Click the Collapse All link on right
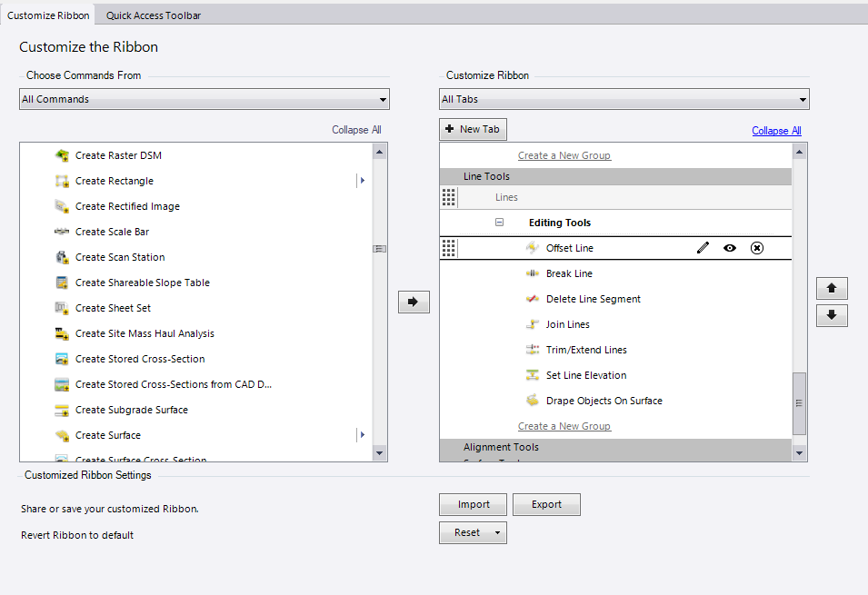The image size is (868, 595). point(776,131)
